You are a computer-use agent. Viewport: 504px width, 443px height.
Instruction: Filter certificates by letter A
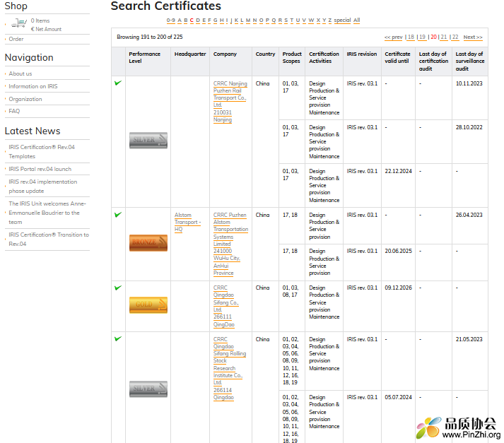[180, 20]
